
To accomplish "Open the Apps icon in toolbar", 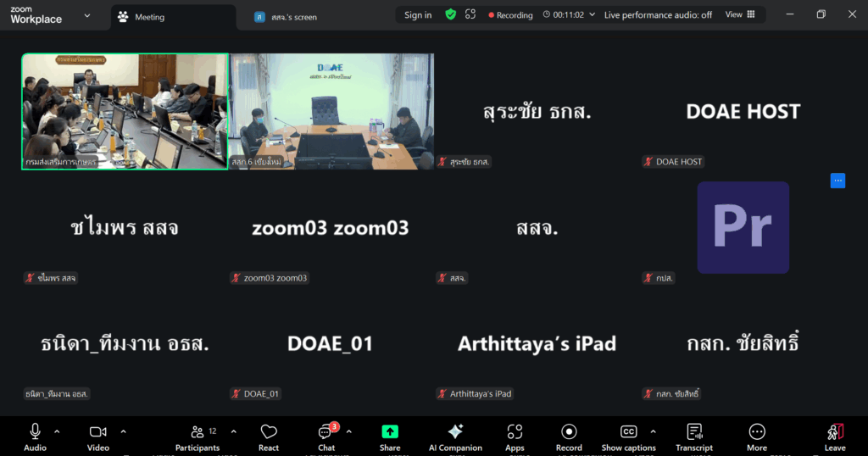I will coord(515,432).
